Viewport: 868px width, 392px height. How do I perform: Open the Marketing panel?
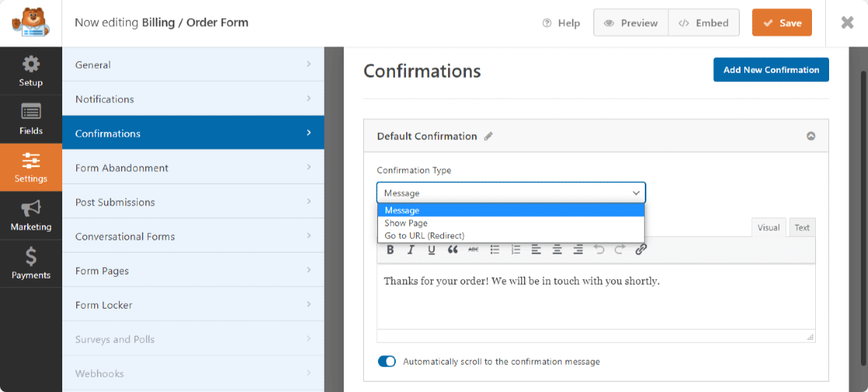pos(31,215)
